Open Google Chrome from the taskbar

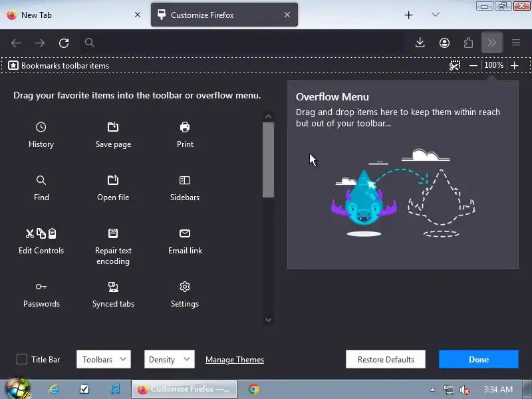tap(253, 389)
